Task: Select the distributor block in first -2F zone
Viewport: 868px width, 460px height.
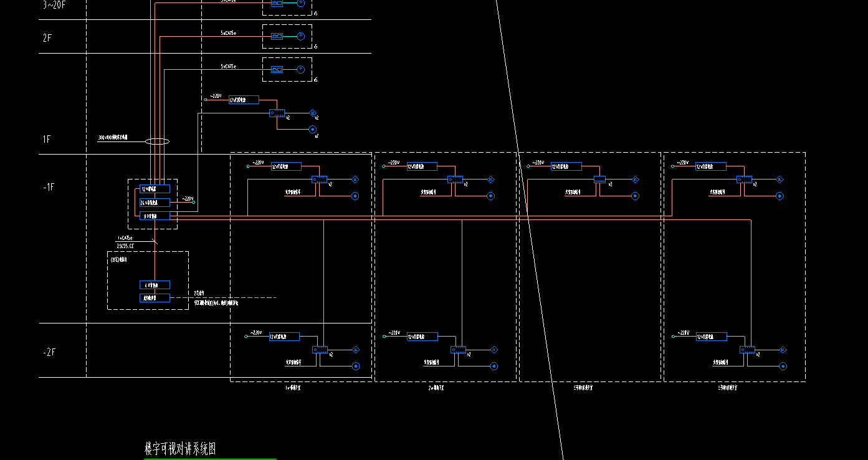Action: click(x=320, y=350)
